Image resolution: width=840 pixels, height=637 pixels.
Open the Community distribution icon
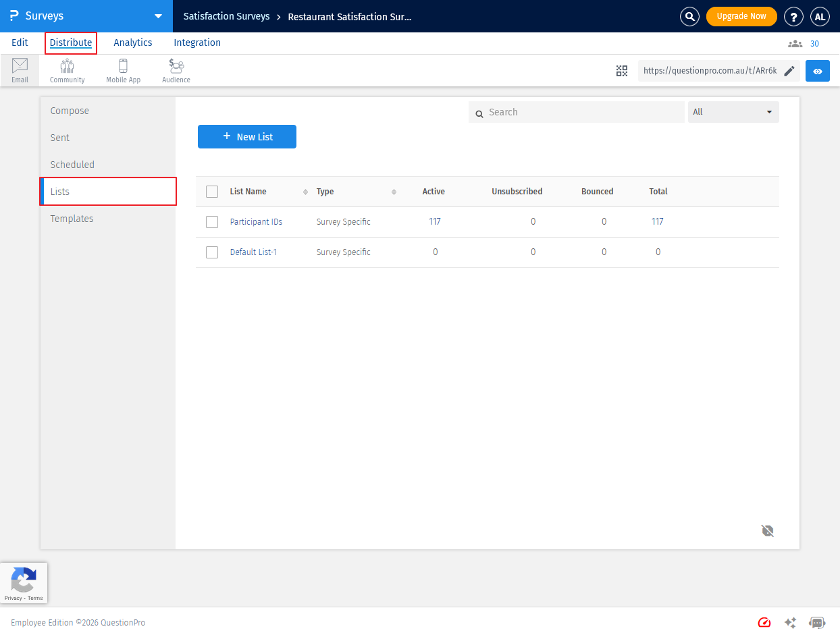click(x=67, y=70)
